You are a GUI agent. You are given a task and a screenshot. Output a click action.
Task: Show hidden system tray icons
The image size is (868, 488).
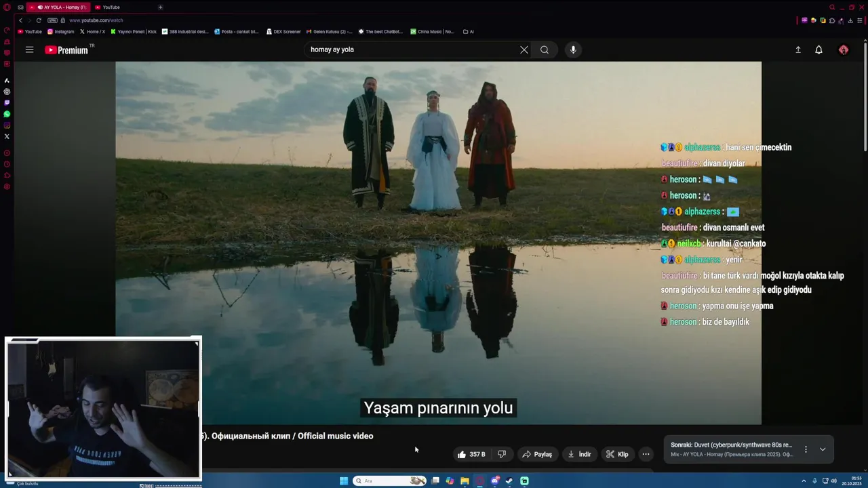coord(804,481)
